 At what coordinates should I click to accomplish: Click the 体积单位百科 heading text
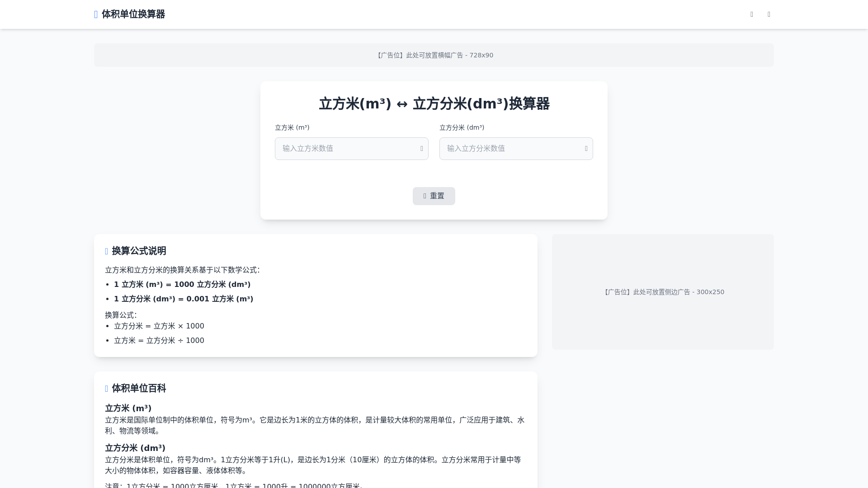139,389
